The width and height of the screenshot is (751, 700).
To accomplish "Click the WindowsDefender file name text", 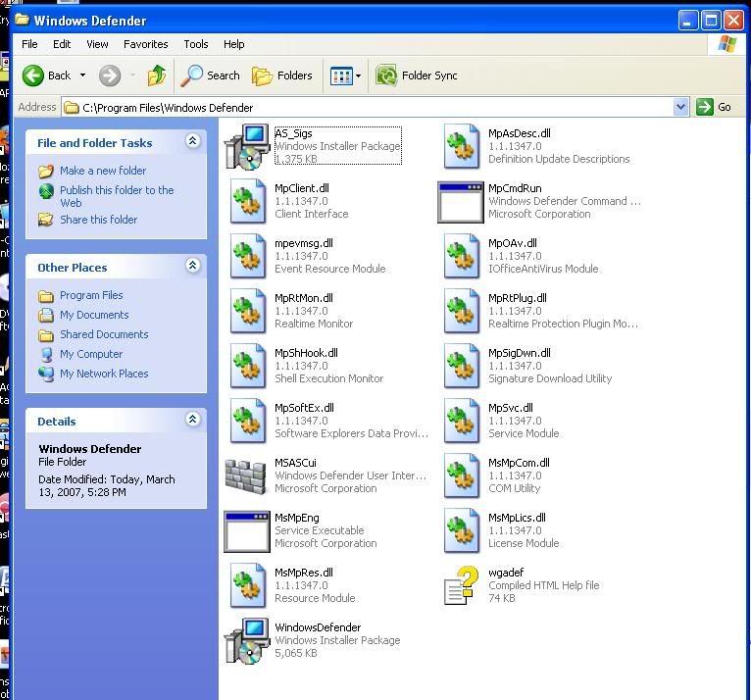I will click(318, 627).
